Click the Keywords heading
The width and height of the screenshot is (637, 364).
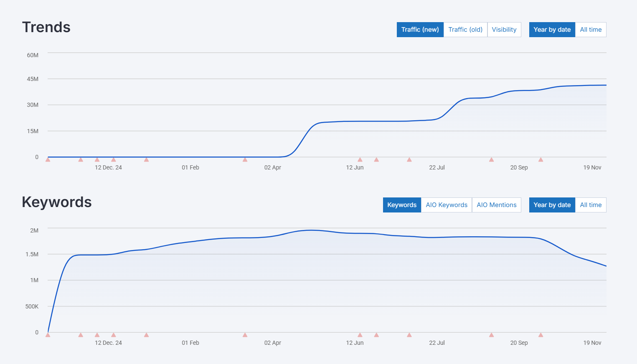click(57, 202)
